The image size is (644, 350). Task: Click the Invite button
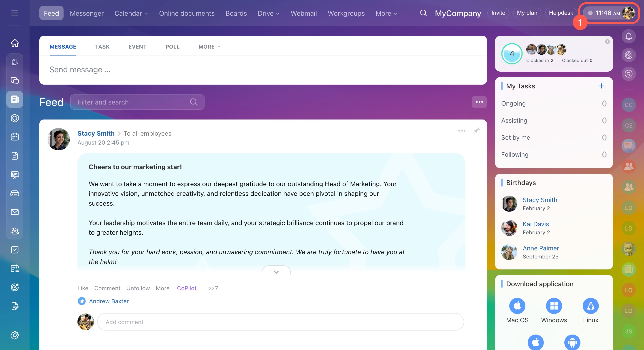498,13
